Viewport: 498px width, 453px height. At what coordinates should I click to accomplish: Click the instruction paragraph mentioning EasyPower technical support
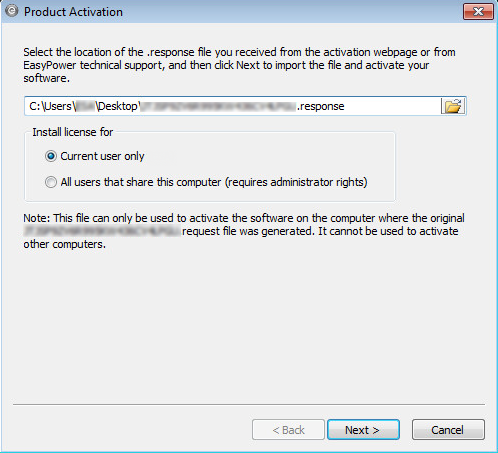click(x=239, y=65)
